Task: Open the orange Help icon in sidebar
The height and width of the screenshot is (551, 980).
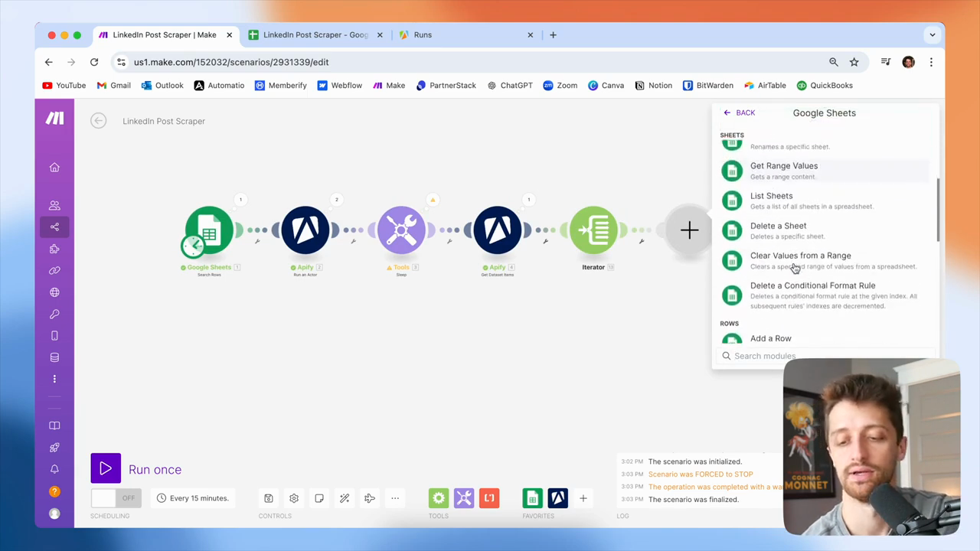Action: click(x=54, y=491)
